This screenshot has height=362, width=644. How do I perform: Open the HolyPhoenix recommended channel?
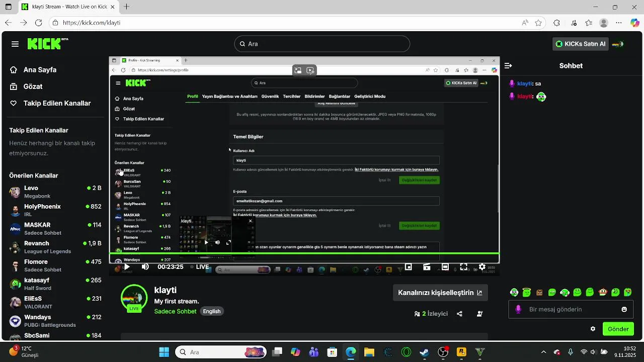click(55, 210)
